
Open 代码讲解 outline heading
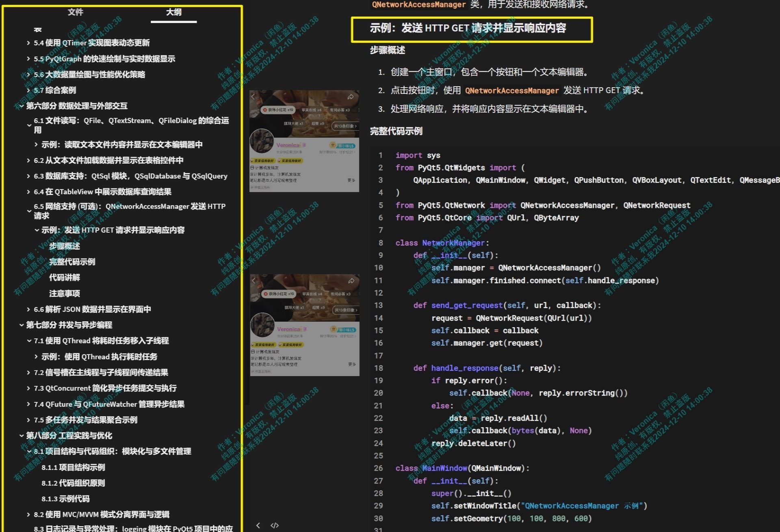pos(64,278)
